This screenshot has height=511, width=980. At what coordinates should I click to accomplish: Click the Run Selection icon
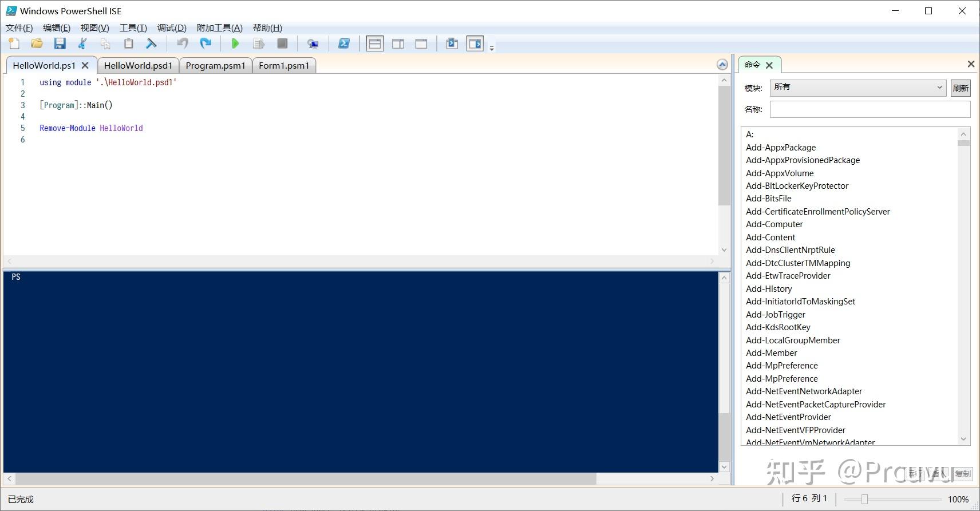[x=259, y=43]
